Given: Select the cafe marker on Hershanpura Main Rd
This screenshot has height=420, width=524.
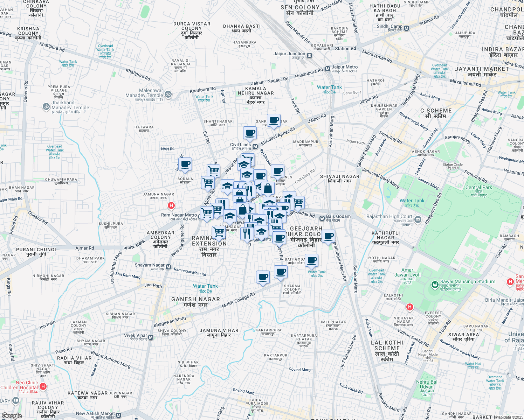Looking at the screenshot, I should tap(328, 237).
